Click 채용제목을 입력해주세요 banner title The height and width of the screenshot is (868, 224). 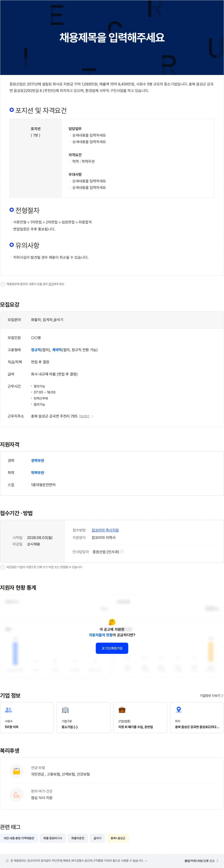point(112,37)
